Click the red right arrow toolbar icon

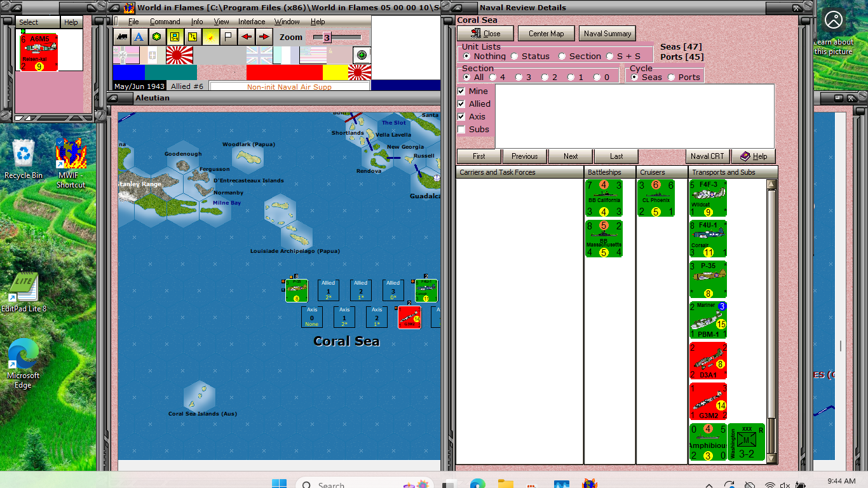pyautogui.click(x=264, y=37)
